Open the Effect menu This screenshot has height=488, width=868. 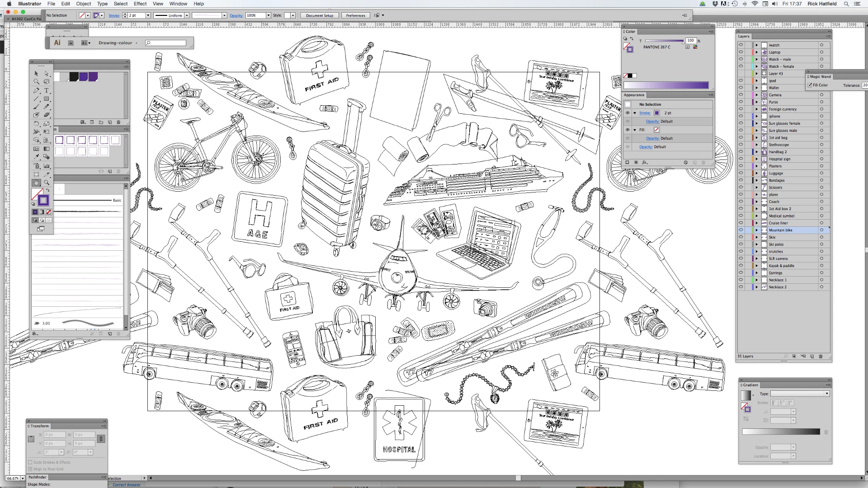tap(140, 4)
